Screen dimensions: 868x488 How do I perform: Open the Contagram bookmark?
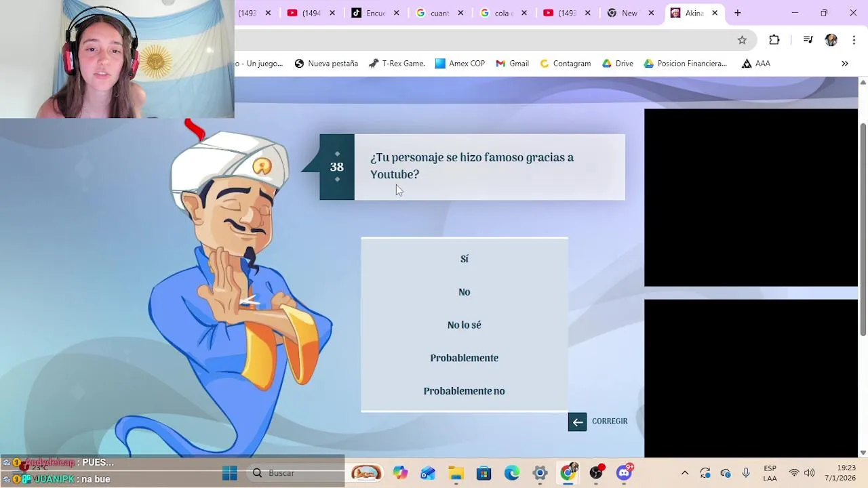(565, 64)
